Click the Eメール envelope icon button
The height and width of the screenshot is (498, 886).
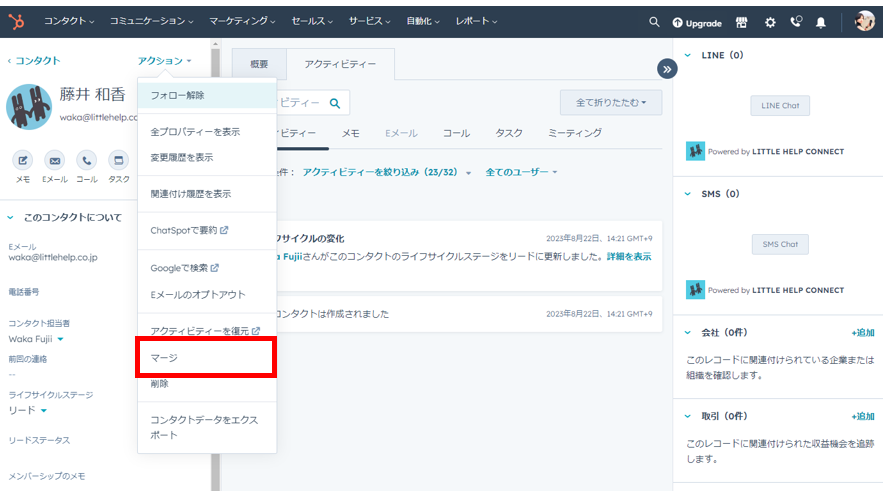click(x=55, y=160)
